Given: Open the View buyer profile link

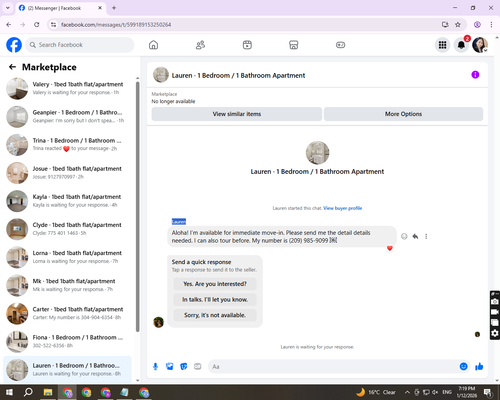Looking at the screenshot, I should pos(343,208).
